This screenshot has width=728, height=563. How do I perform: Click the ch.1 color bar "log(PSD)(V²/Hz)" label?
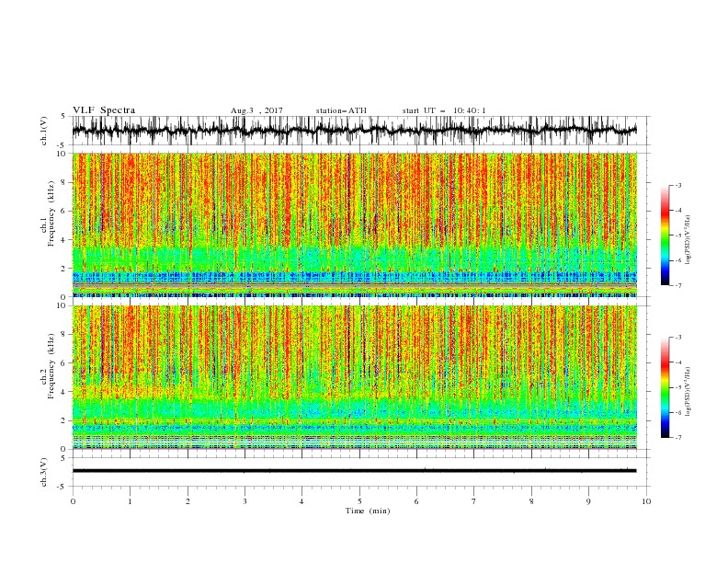pos(688,240)
